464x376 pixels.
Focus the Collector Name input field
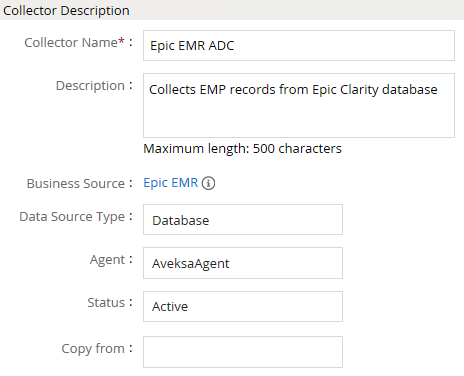point(299,46)
